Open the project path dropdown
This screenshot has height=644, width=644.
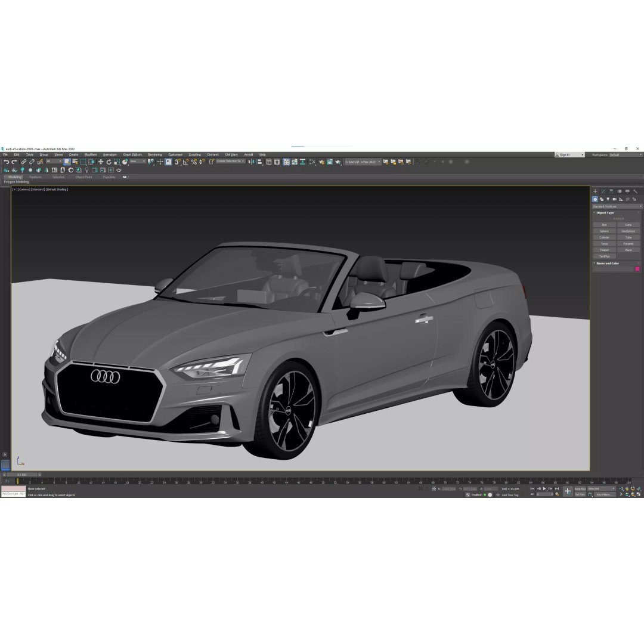point(363,162)
